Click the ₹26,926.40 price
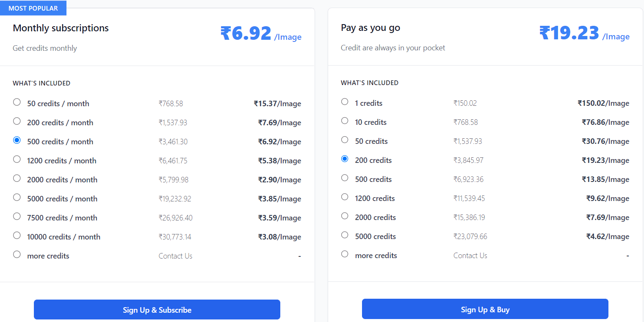 click(x=176, y=218)
